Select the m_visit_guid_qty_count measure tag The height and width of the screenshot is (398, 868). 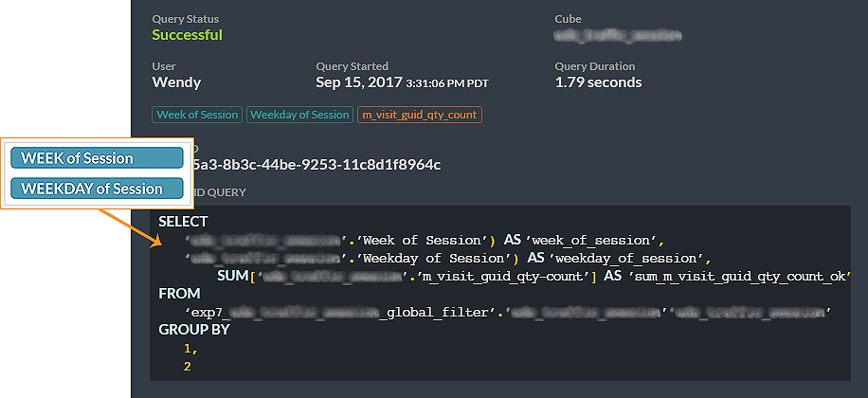click(420, 116)
